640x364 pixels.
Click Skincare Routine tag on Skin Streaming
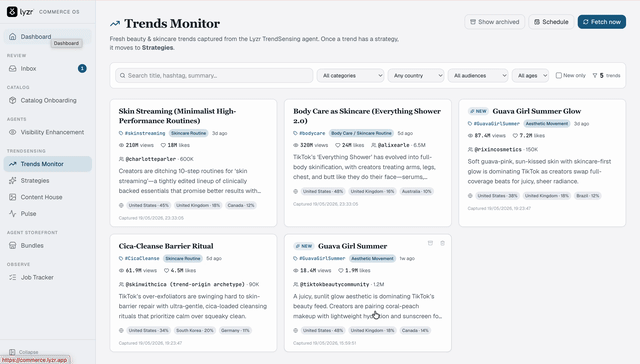[189, 133]
